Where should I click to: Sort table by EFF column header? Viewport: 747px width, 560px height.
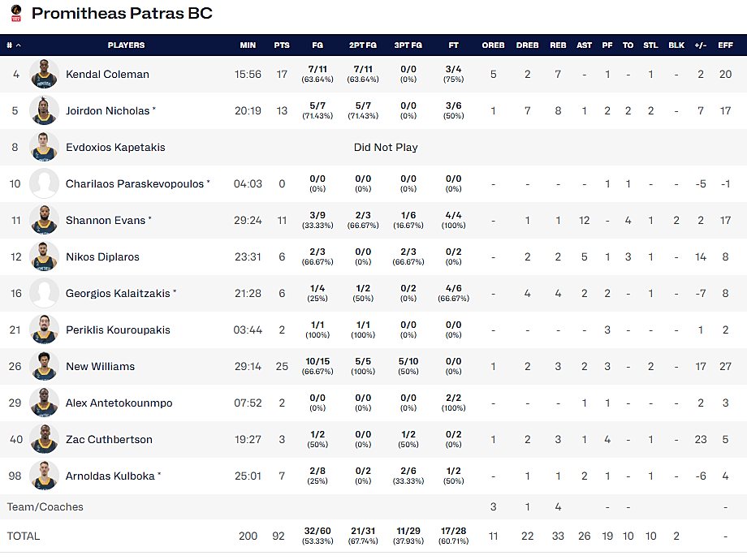coord(725,45)
